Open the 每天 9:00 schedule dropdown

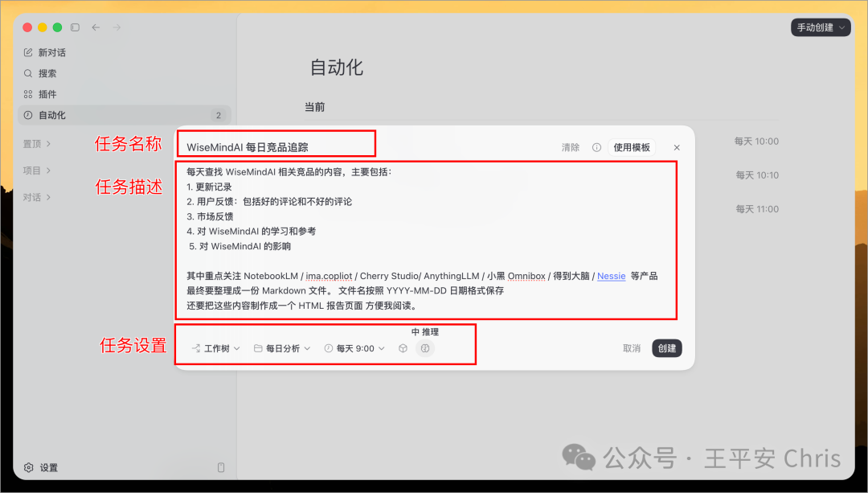354,348
